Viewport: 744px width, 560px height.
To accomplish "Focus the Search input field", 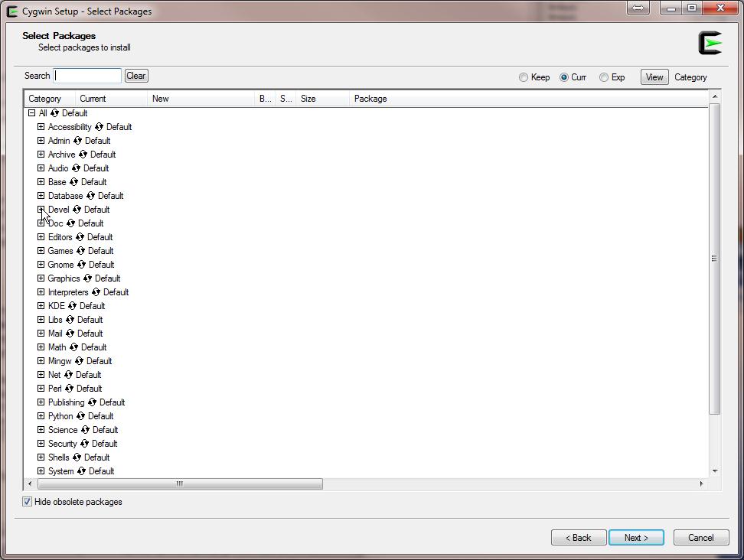I will coord(87,76).
